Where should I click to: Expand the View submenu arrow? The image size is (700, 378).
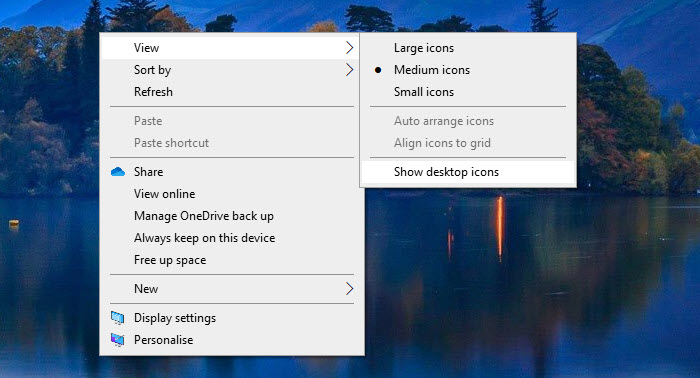(x=350, y=48)
